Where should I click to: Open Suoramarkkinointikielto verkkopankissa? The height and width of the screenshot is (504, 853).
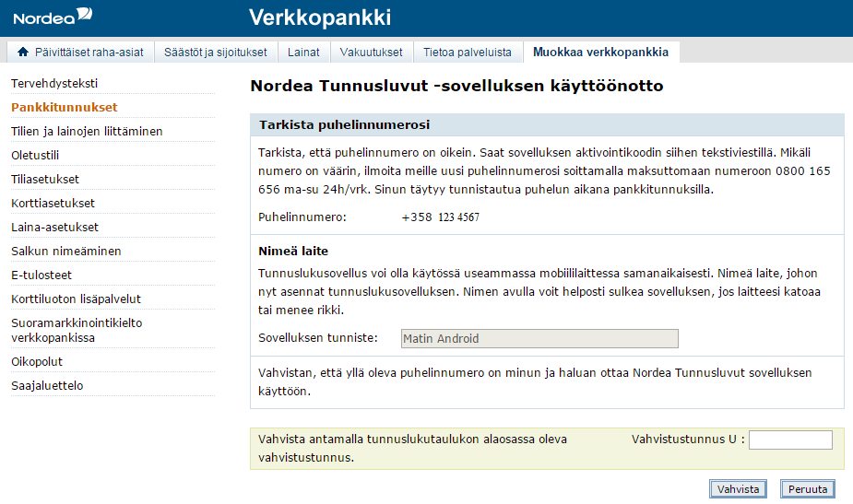pos(77,330)
